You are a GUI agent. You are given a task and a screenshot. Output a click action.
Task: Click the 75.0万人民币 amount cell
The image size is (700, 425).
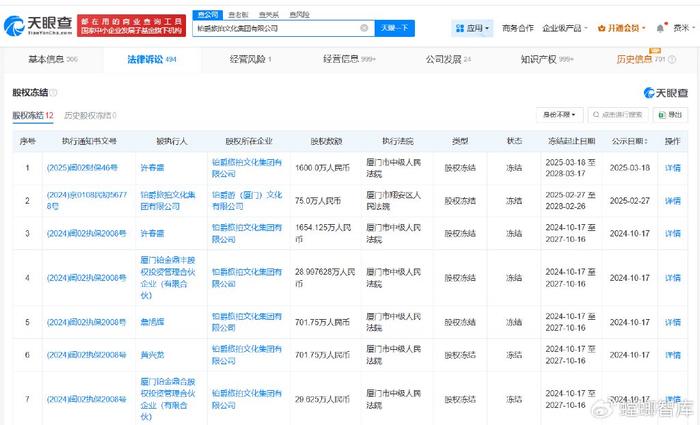(x=318, y=201)
